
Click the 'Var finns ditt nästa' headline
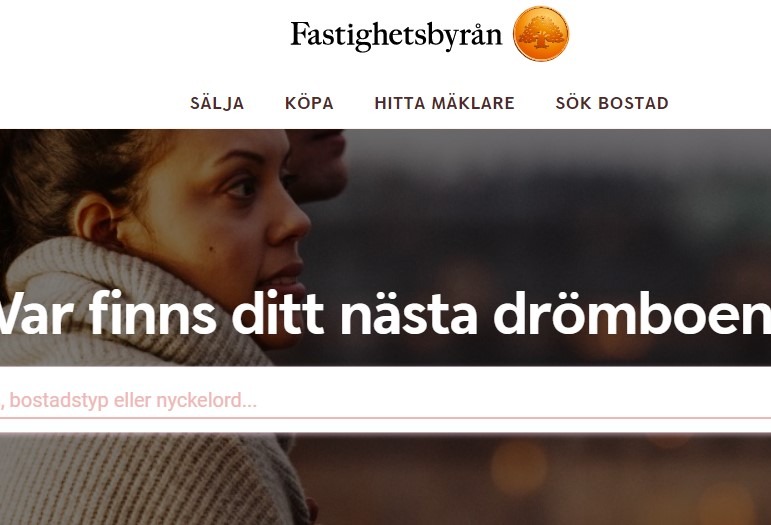coord(238,313)
